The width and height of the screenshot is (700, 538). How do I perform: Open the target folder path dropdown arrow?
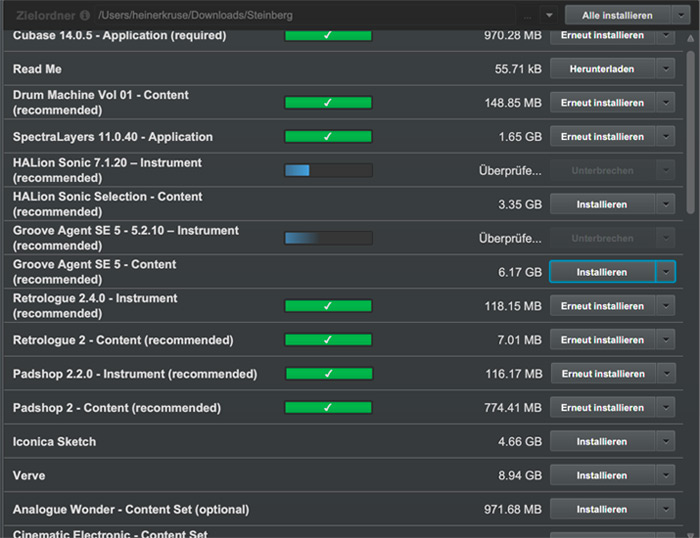tap(549, 15)
